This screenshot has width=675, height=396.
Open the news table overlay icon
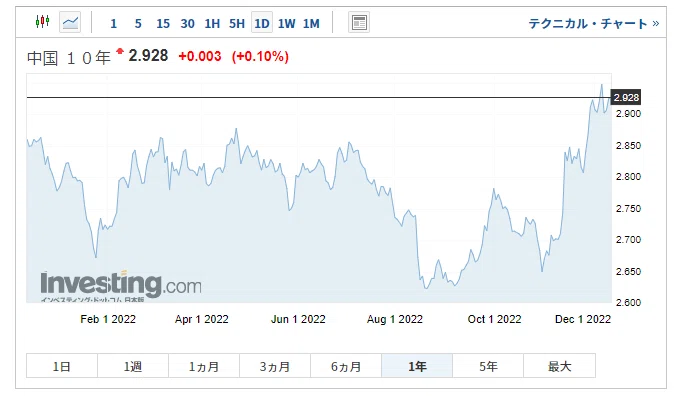click(359, 22)
